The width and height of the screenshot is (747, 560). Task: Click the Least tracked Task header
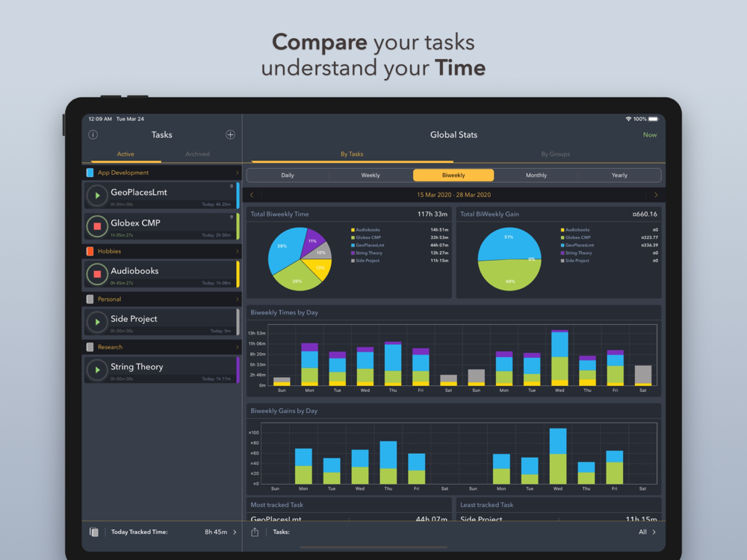[486, 505]
